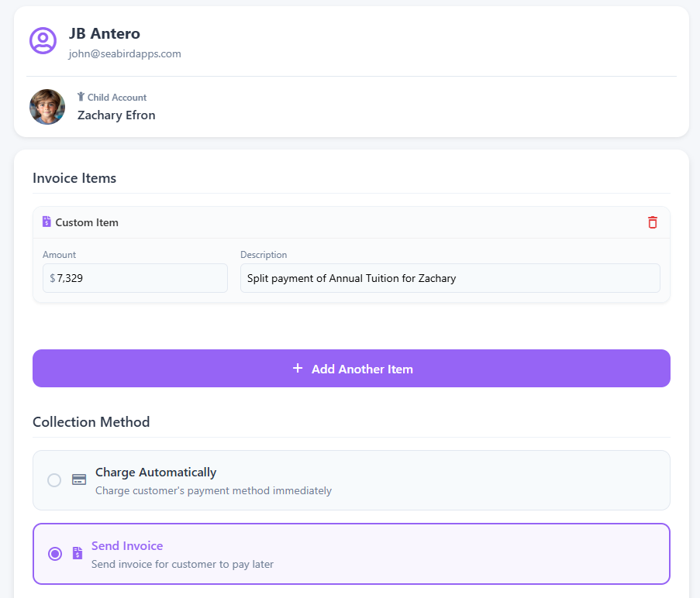Viewport: 700px width, 598px height.
Task: Click Zachary Efron's profile photo
Action: click(x=47, y=107)
